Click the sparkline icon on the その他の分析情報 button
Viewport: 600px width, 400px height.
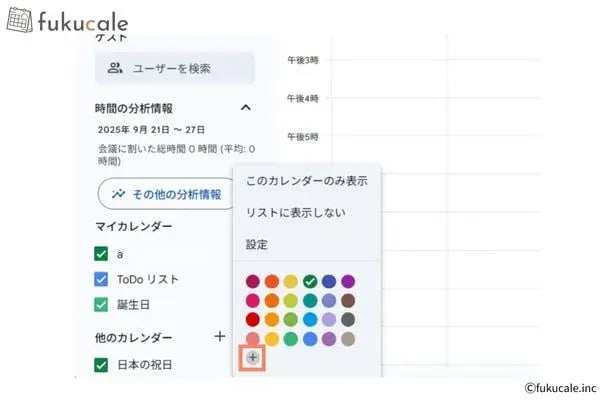click(119, 194)
